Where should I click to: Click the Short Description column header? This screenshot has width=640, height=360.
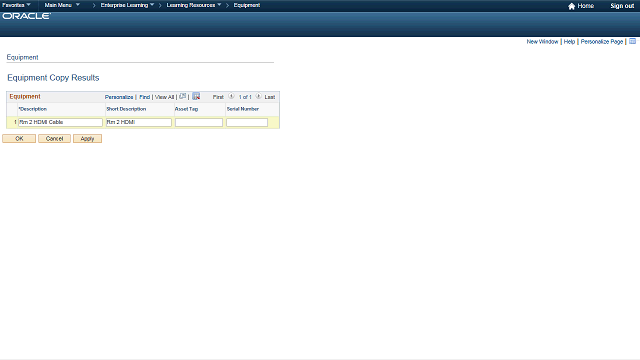point(126,109)
